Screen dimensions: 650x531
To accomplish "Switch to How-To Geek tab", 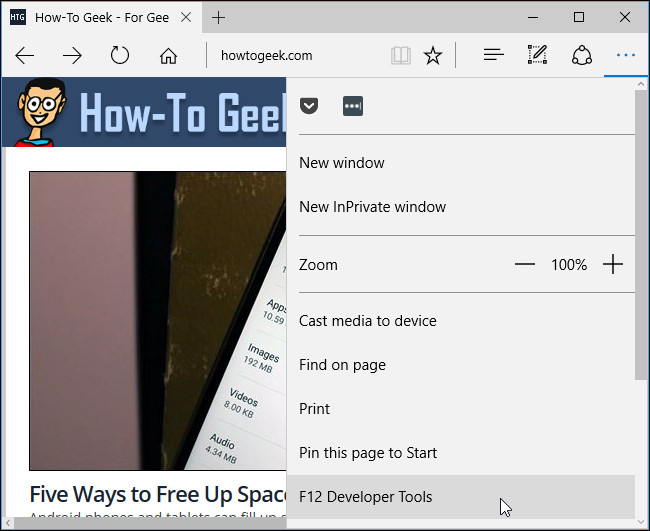I will (102, 17).
